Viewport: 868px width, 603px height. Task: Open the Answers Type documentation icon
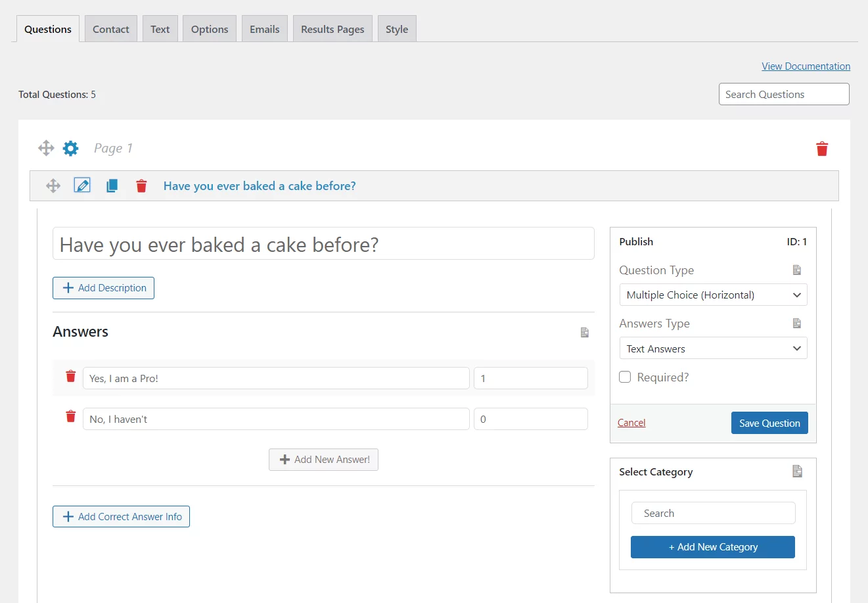coord(797,324)
